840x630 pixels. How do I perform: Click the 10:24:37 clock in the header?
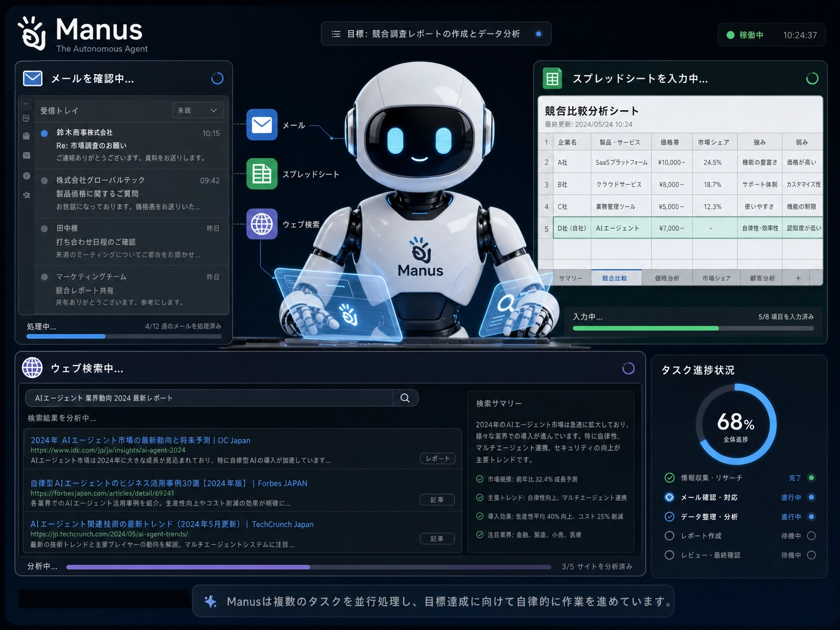[800, 35]
